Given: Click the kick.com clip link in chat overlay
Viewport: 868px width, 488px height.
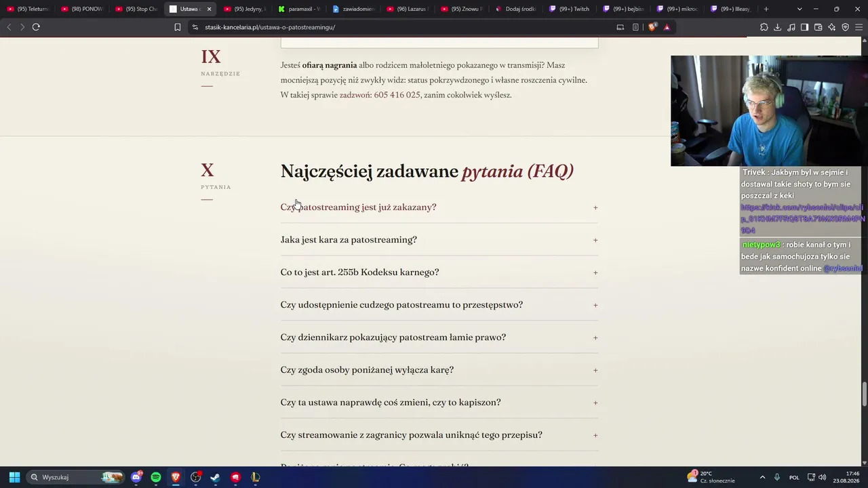Looking at the screenshot, I should pyautogui.click(x=802, y=219).
